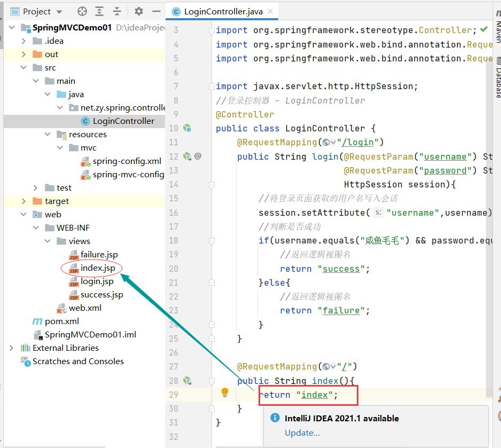Image resolution: width=501 pixels, height=448 pixels.
Task: Click the Collapse All icon in Project toolbar
Action: tap(117, 12)
